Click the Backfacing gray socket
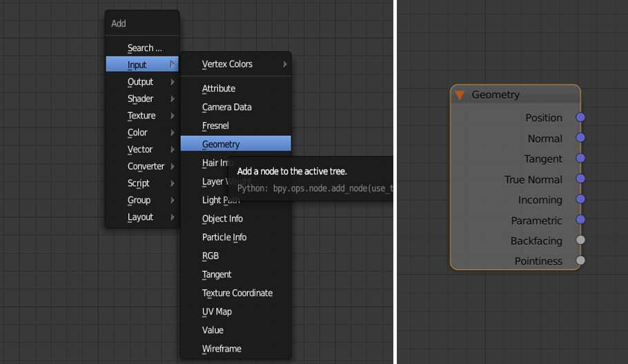628x364 pixels. [580, 241]
